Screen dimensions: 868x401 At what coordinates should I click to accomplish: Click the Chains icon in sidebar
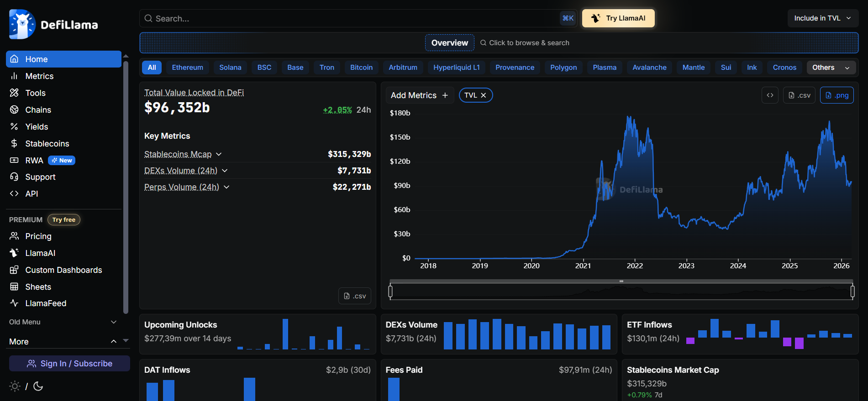tap(14, 109)
